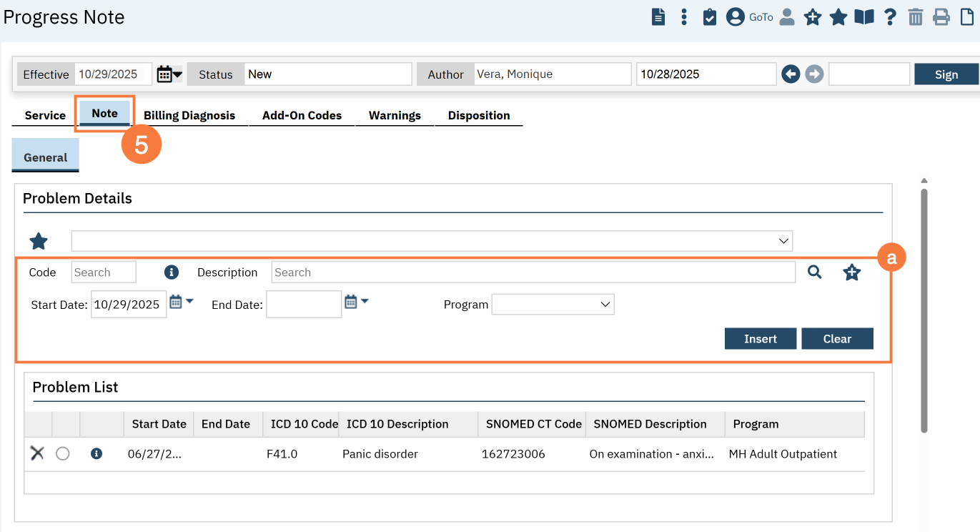
Task: Delete the Panic disorder row with X icon
Action: (x=37, y=453)
